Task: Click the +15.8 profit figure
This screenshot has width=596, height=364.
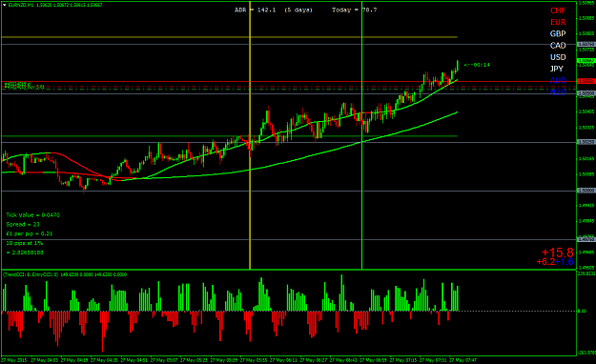Action: tap(557, 253)
